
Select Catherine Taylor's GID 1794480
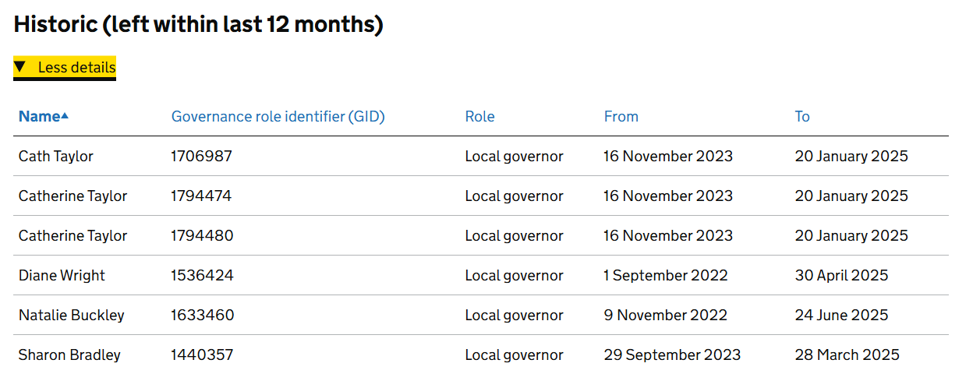click(202, 235)
